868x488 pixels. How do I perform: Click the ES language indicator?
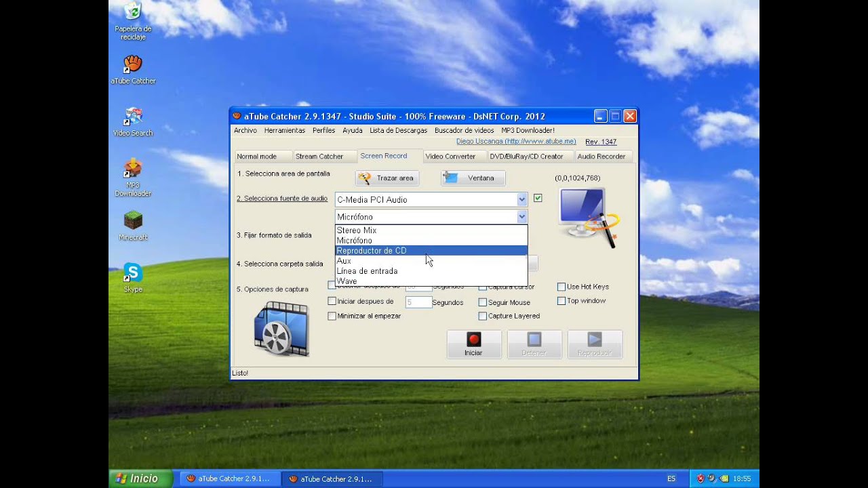(x=671, y=479)
